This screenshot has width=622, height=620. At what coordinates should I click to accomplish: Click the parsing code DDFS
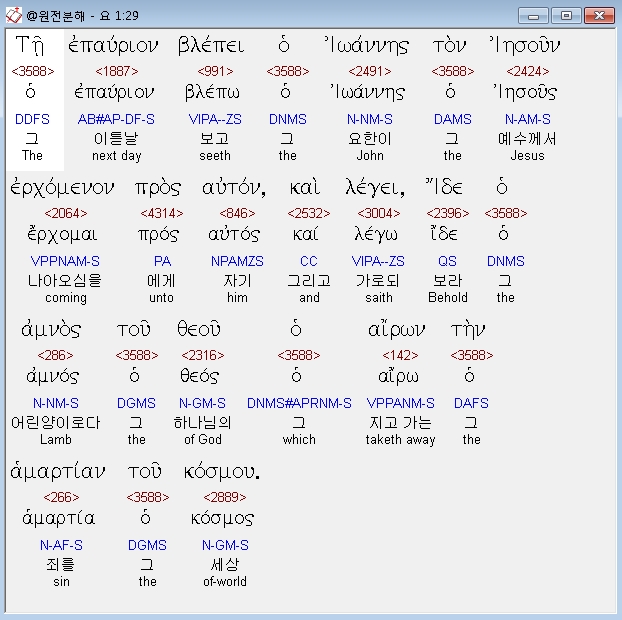click(32, 119)
